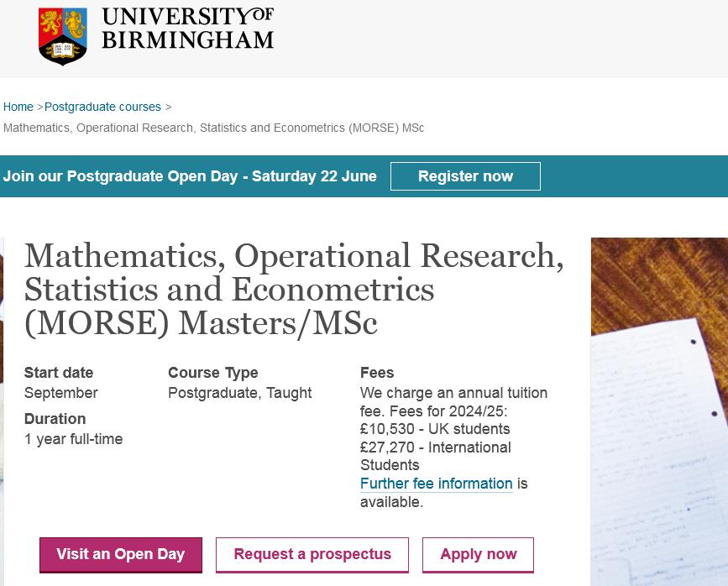The width and height of the screenshot is (728, 586).
Task: Select the MORSE Masters/MSc page heading
Action: point(294,289)
